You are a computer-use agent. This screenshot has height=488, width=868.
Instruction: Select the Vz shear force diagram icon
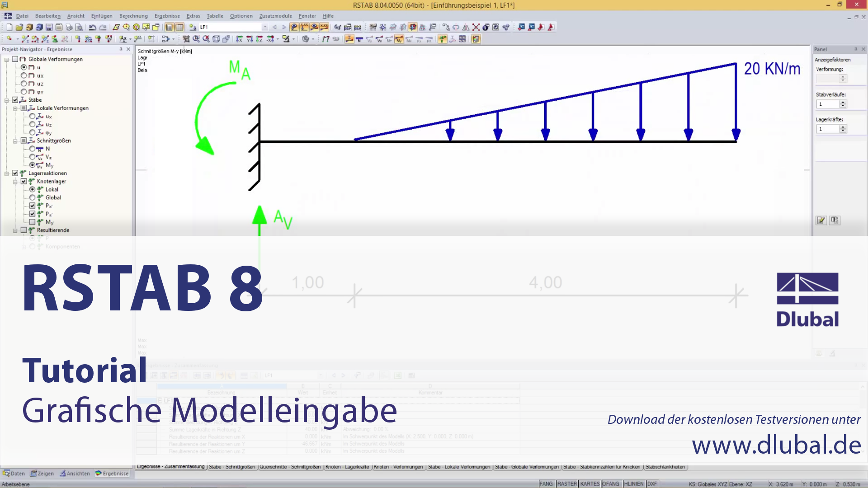[x=379, y=39]
